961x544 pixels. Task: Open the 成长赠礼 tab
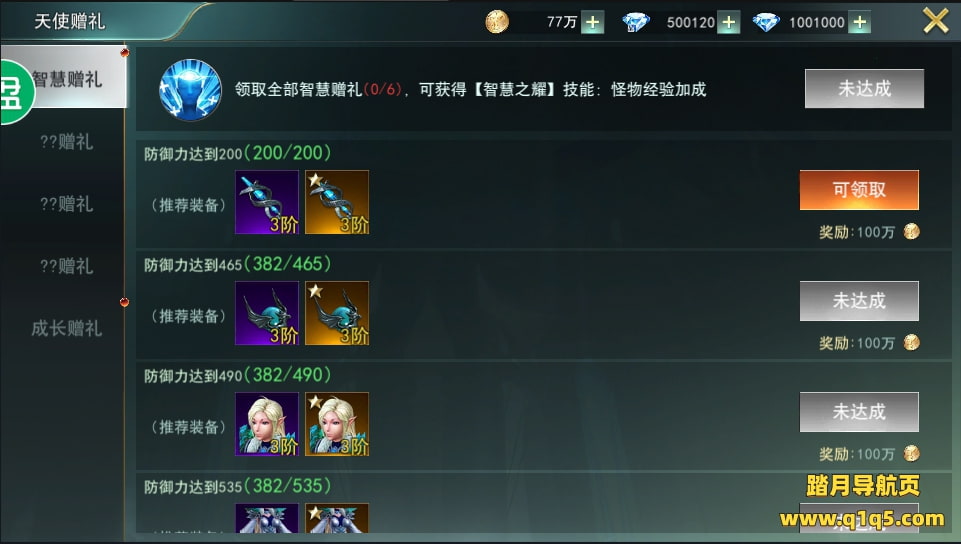[66, 328]
